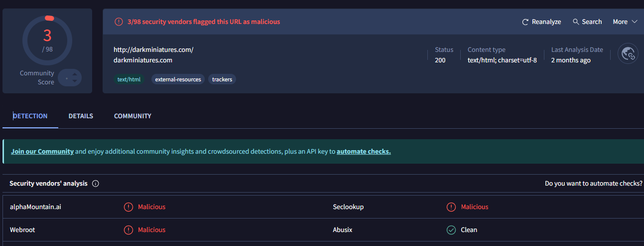
Task: Click Abusix clean checkmark icon
Action: 451,230
